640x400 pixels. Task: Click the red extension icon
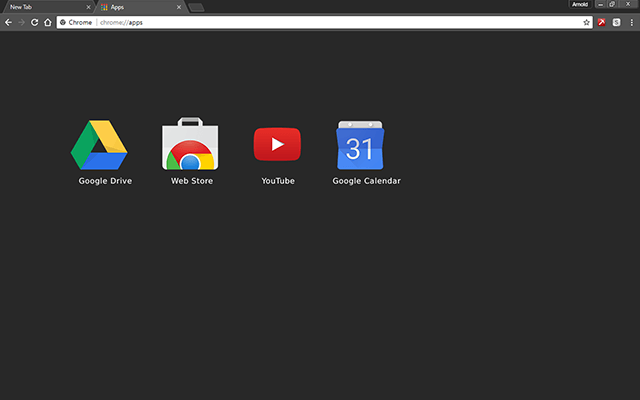point(603,22)
